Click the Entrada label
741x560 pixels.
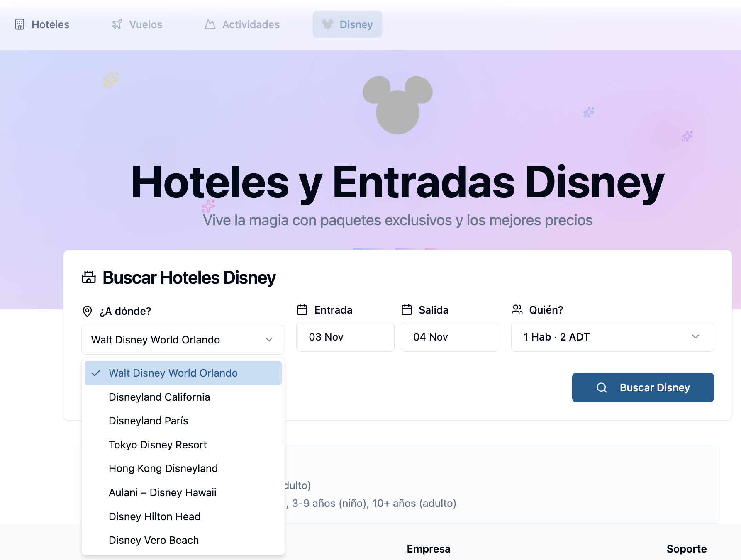point(333,310)
